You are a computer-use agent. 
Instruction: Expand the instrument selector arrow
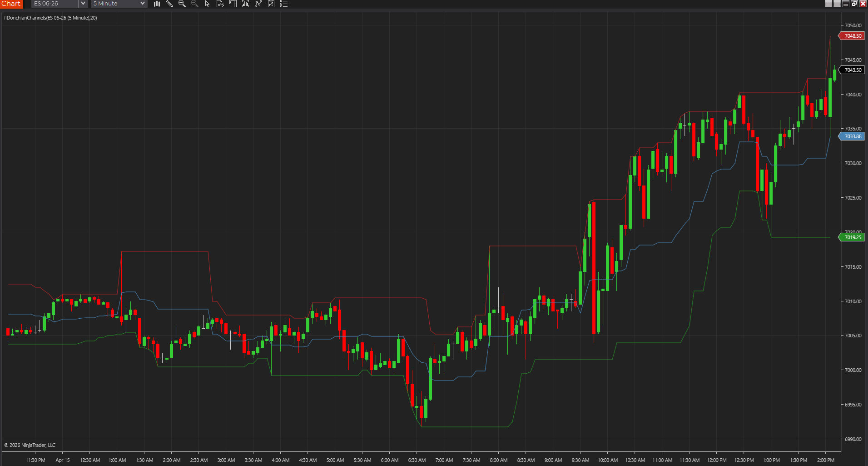(x=83, y=4)
